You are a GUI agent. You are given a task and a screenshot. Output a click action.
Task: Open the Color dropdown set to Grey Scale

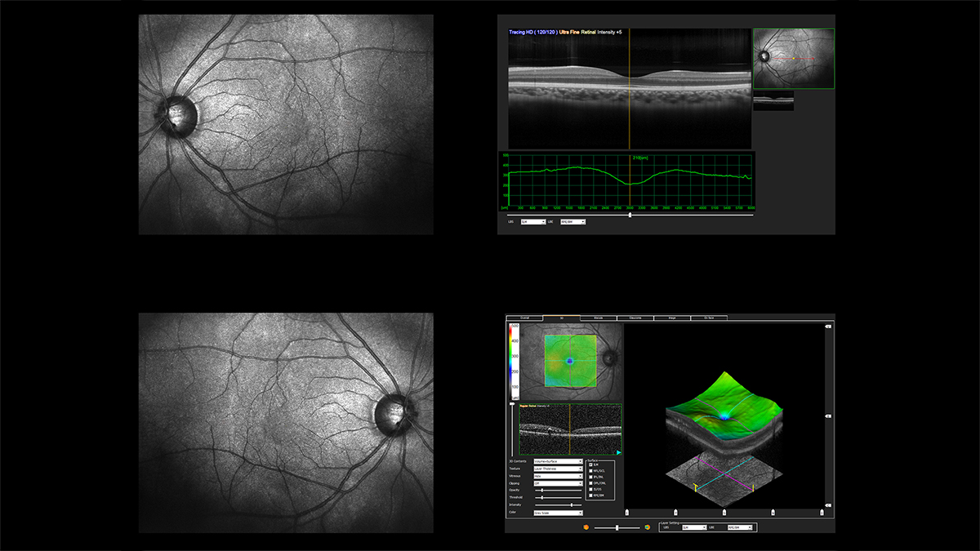click(558, 513)
